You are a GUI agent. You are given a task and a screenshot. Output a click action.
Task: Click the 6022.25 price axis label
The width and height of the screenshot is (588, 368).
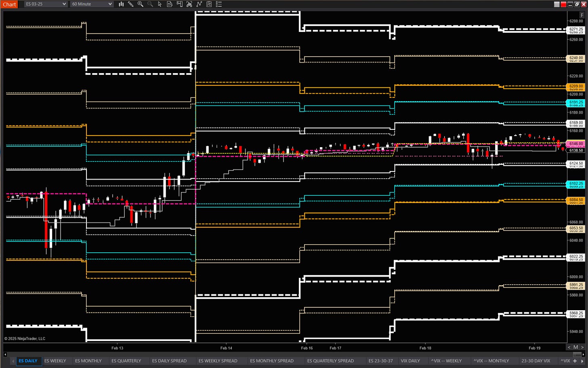[576, 256]
